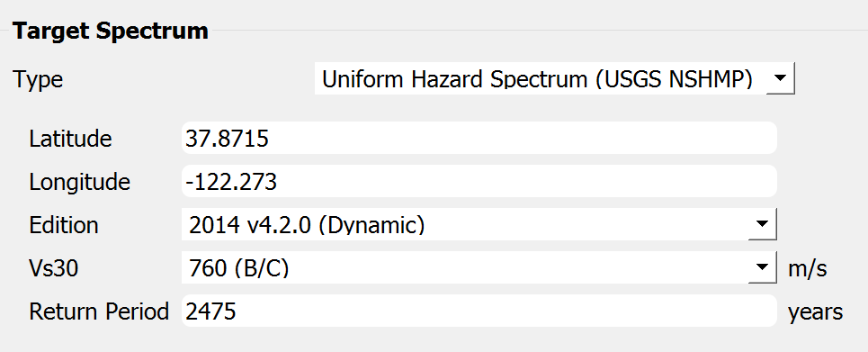Click into the Latitude input field
The image size is (868, 352).
(x=479, y=138)
